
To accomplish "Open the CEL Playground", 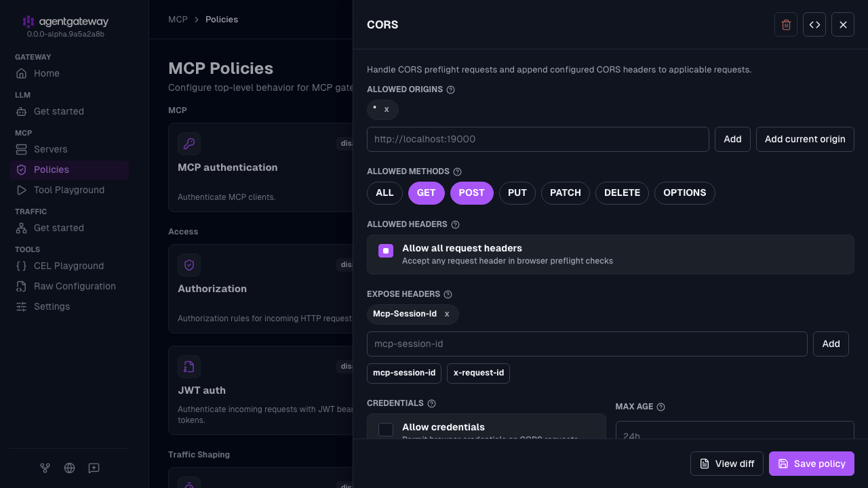I will [x=69, y=266].
